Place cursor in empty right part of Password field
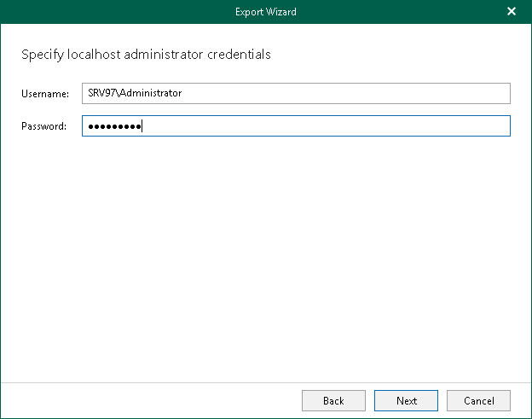This screenshot has height=419, width=532. (x=384, y=126)
